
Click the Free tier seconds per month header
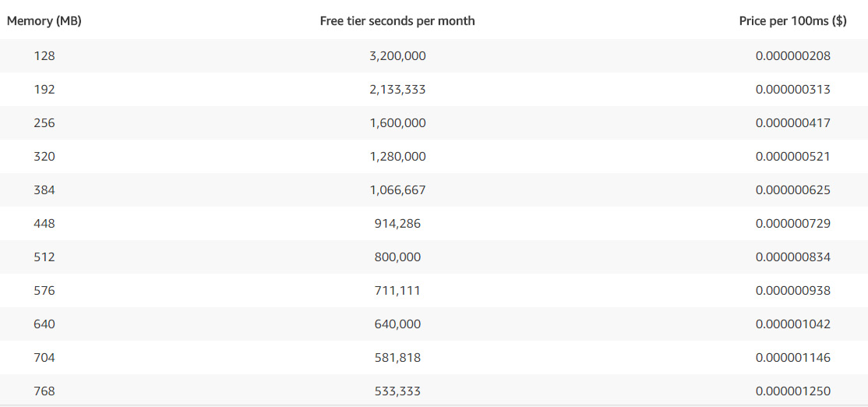pos(397,21)
